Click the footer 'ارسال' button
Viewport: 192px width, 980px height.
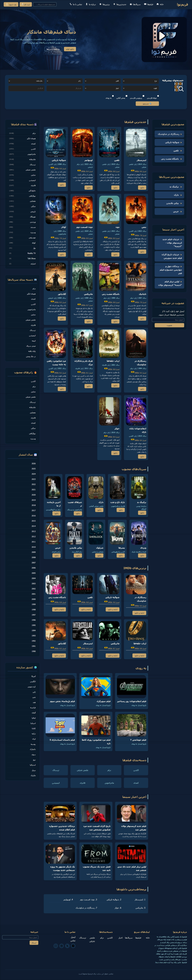(34, 943)
